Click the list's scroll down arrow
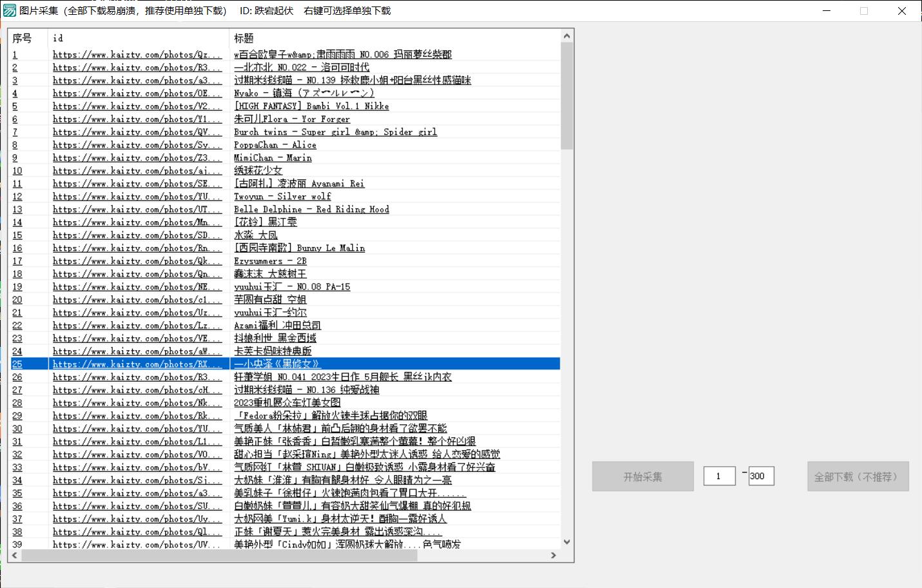This screenshot has width=922, height=588. pos(567,542)
